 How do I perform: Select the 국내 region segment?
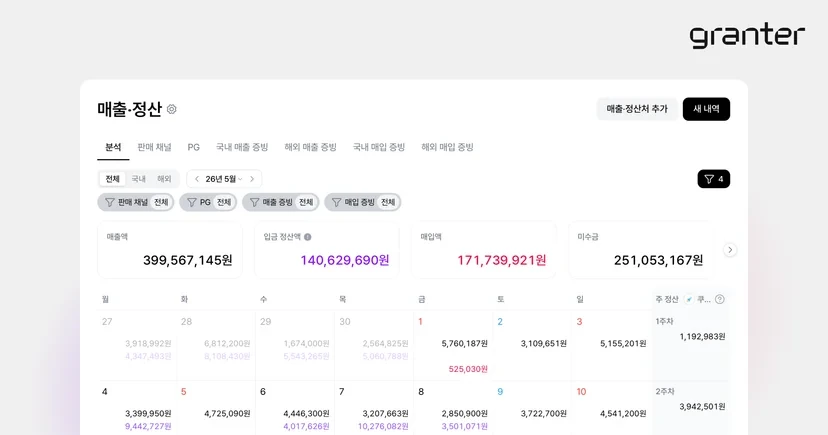(138, 179)
